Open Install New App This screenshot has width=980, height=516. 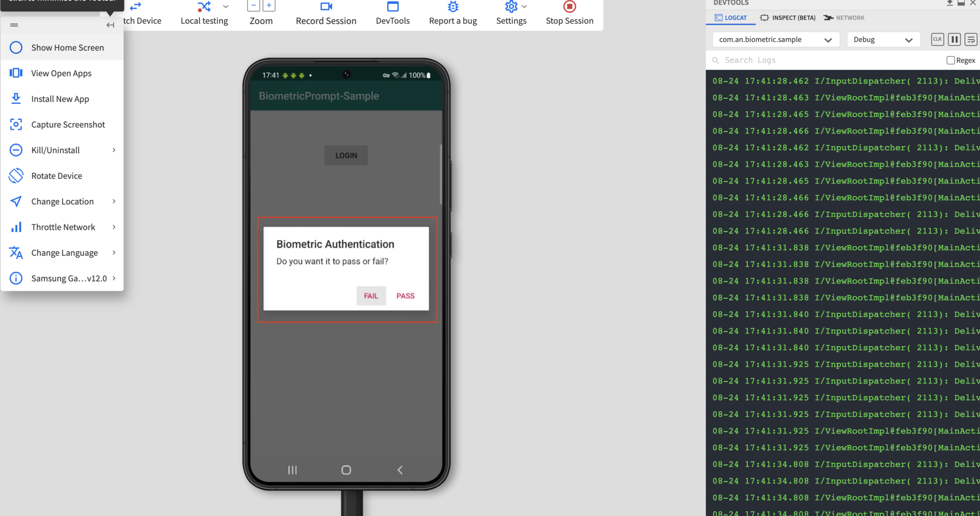(60, 99)
